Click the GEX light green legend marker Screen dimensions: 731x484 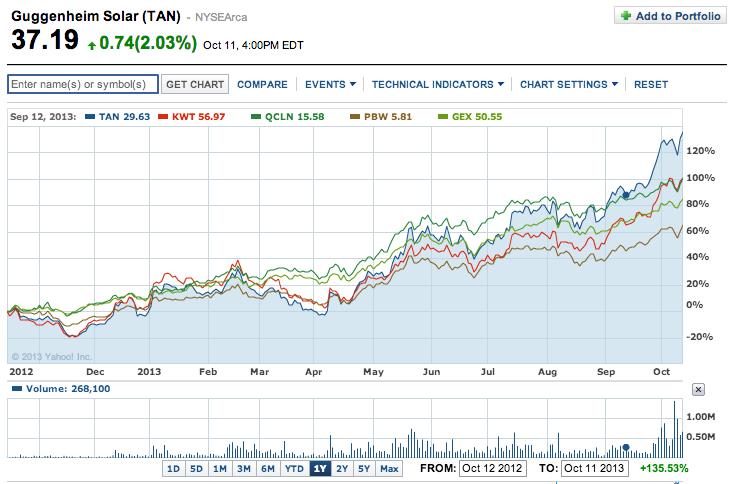click(443, 117)
